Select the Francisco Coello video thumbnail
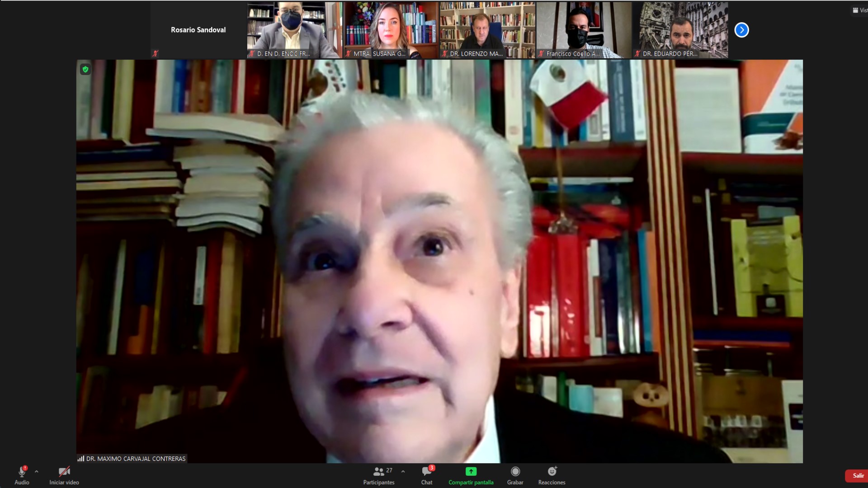This screenshot has height=488, width=868. click(x=584, y=30)
